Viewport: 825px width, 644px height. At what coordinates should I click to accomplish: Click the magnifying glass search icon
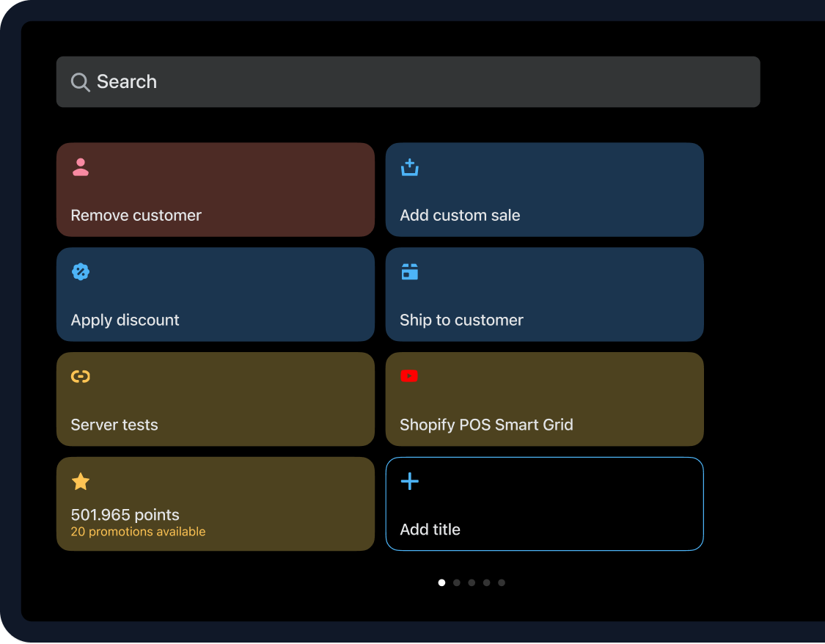click(x=81, y=82)
